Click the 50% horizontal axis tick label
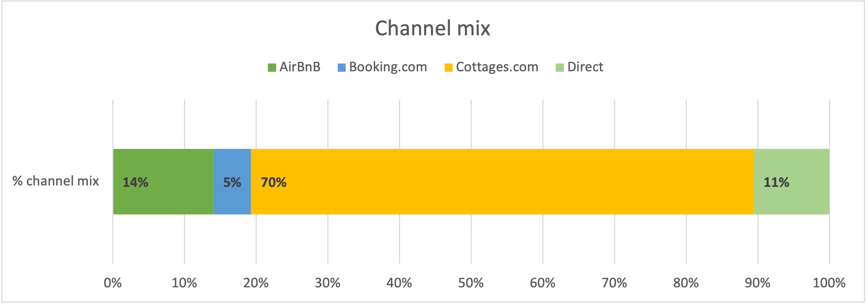868x305 pixels. 471,283
